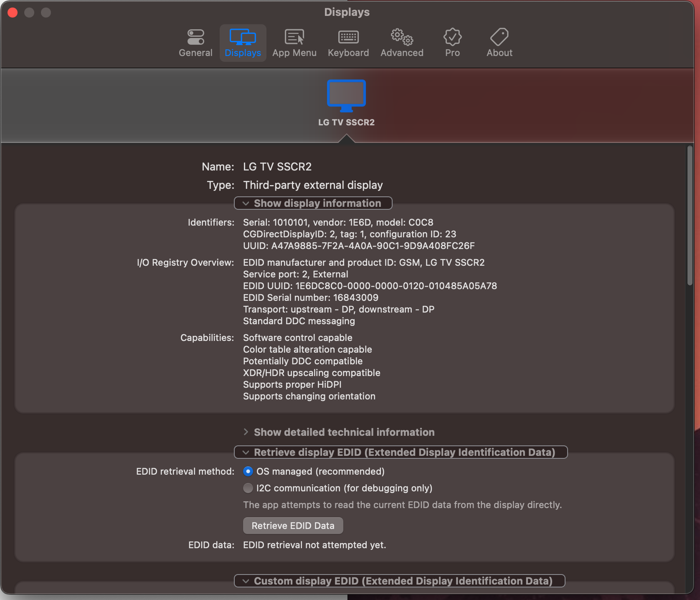Click the UUID A47A9885 identifier line

tap(359, 246)
